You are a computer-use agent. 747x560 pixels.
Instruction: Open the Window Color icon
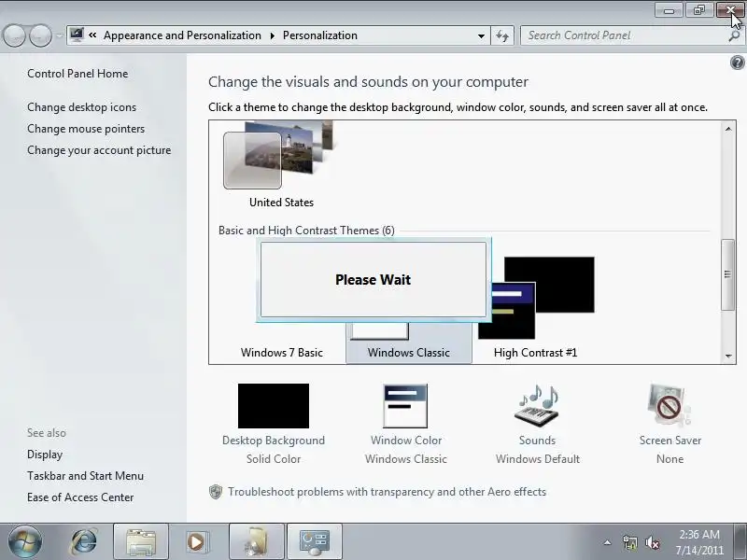(405, 406)
